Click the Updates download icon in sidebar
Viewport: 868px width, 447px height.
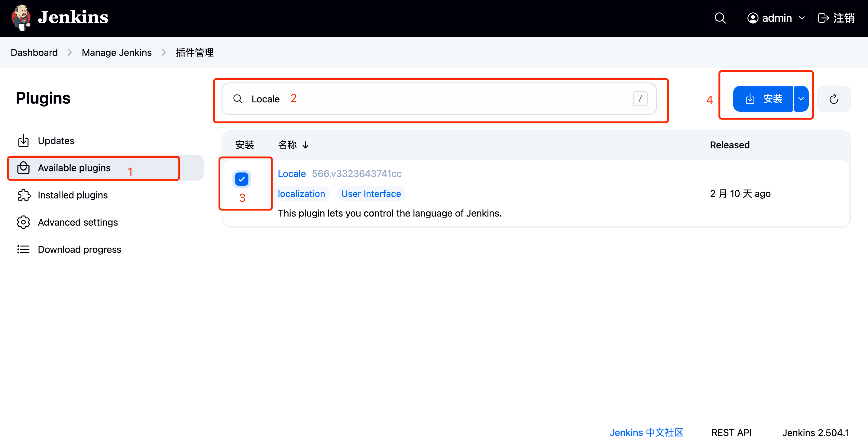pyautogui.click(x=23, y=141)
